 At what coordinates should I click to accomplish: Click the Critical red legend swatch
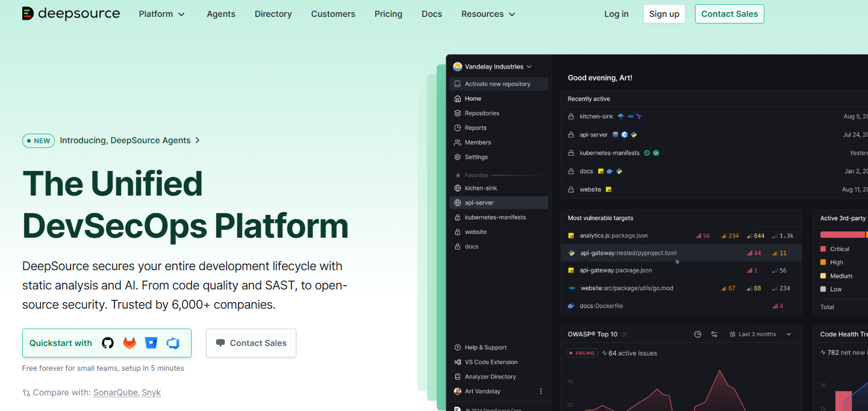[823, 249]
